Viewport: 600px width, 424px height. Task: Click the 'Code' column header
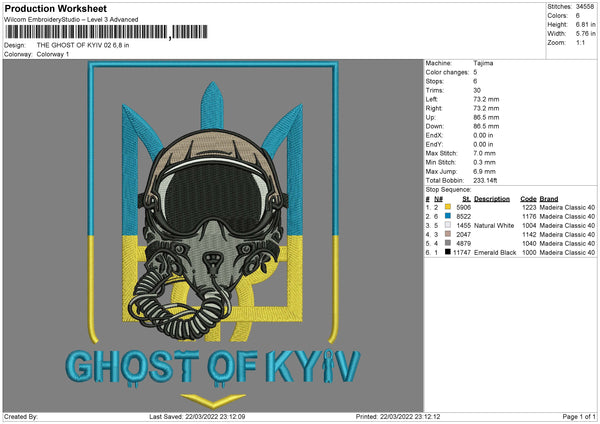[x=528, y=199]
